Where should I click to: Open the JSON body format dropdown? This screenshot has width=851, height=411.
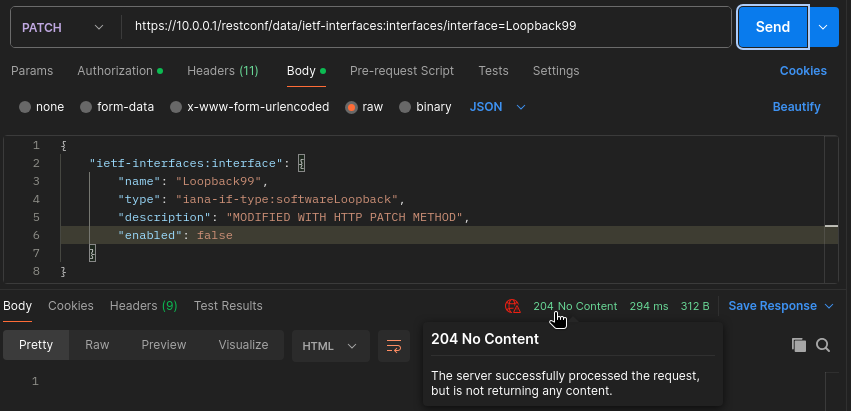click(x=498, y=107)
